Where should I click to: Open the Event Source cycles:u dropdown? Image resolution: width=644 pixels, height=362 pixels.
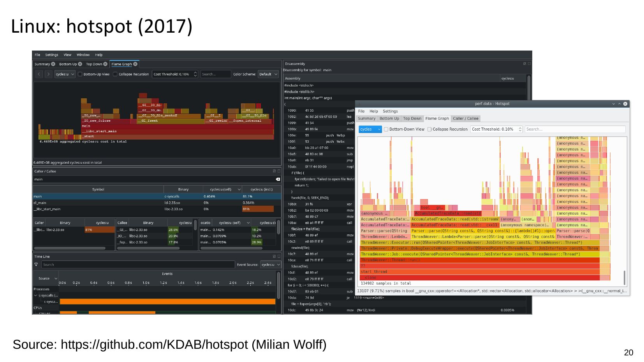tap(270, 265)
